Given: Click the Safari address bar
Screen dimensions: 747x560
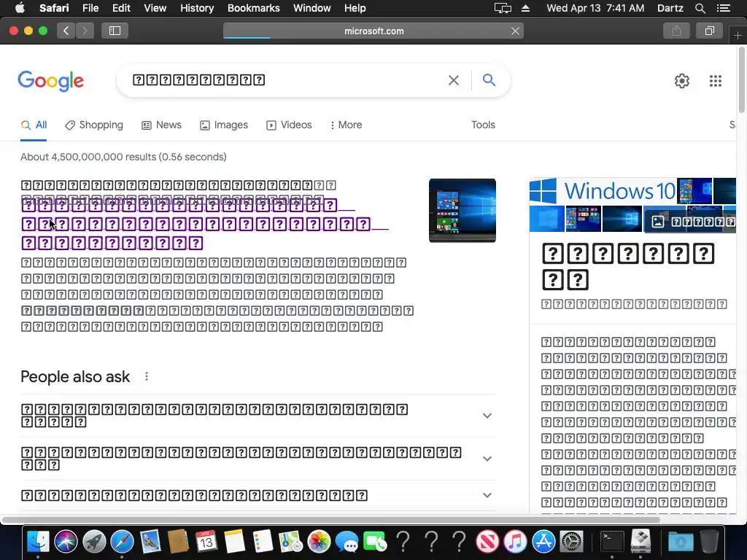Looking at the screenshot, I should [373, 31].
